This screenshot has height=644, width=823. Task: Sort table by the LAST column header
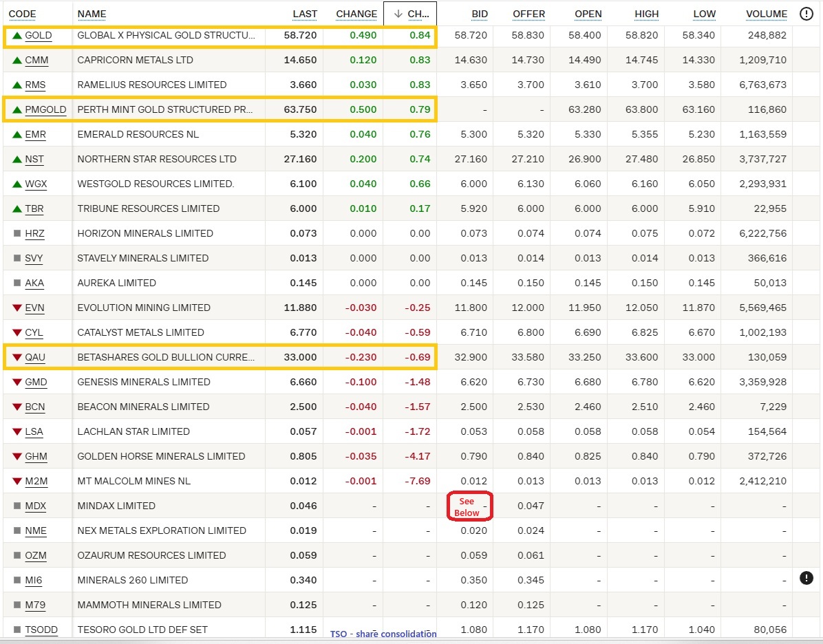tap(305, 14)
